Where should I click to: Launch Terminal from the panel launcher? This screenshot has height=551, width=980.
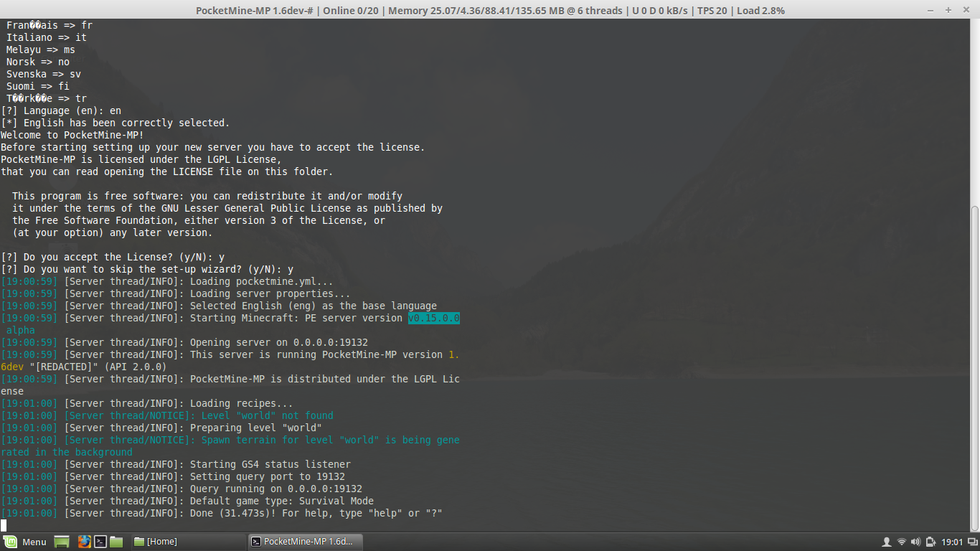click(x=101, y=542)
